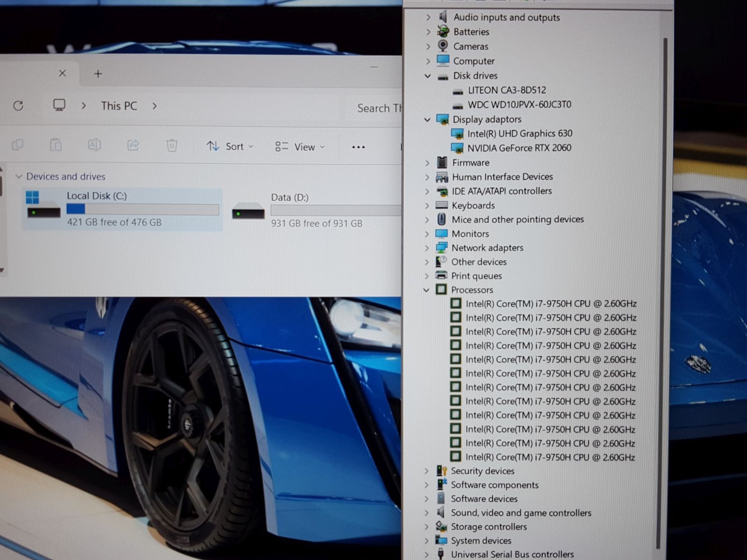The height and width of the screenshot is (560, 747).
Task: Select the Local Disk (C:) drive icon
Action: click(x=43, y=204)
